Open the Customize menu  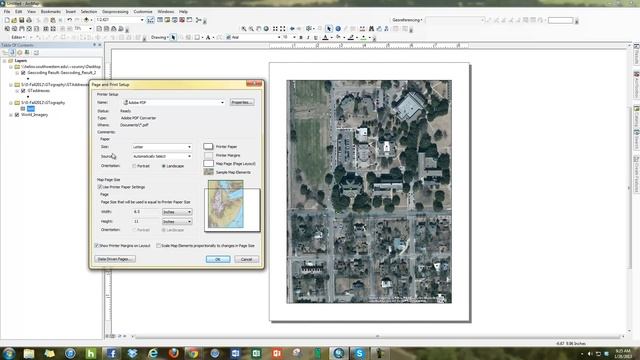click(143, 11)
